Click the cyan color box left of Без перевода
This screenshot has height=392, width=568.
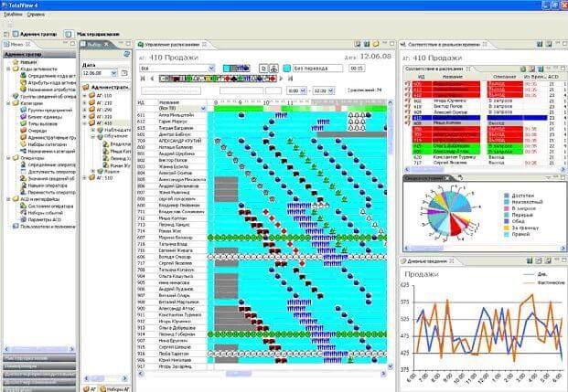pos(287,68)
